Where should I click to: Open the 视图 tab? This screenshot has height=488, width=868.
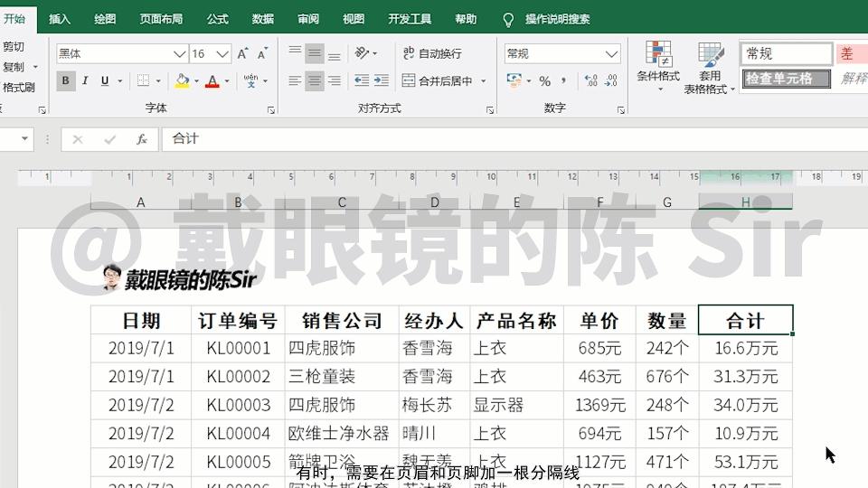[x=354, y=19]
